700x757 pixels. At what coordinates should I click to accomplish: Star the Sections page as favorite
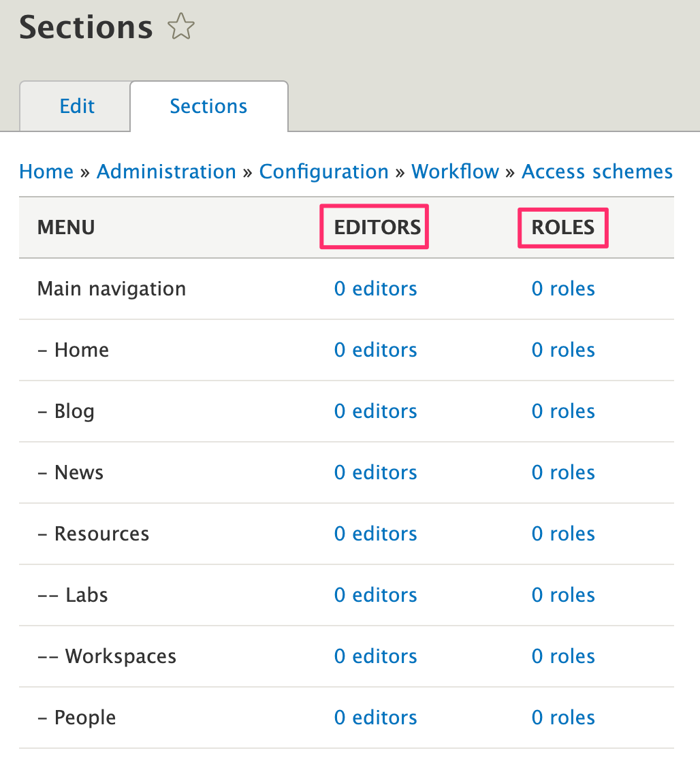click(181, 28)
